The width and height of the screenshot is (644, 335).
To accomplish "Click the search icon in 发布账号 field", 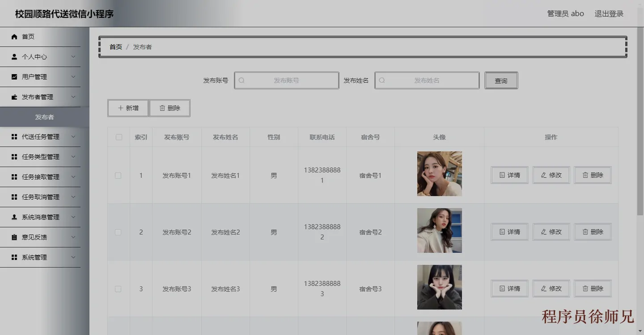I will 241,80.
